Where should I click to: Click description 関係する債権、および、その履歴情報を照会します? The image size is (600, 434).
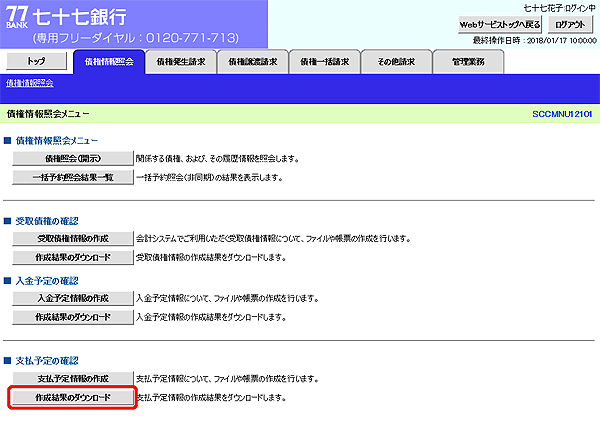pos(217,158)
